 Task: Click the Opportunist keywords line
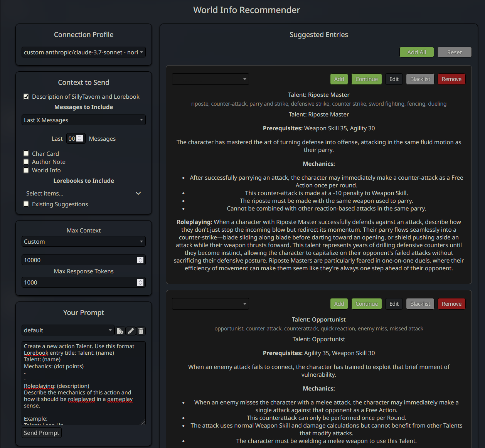[319, 328]
